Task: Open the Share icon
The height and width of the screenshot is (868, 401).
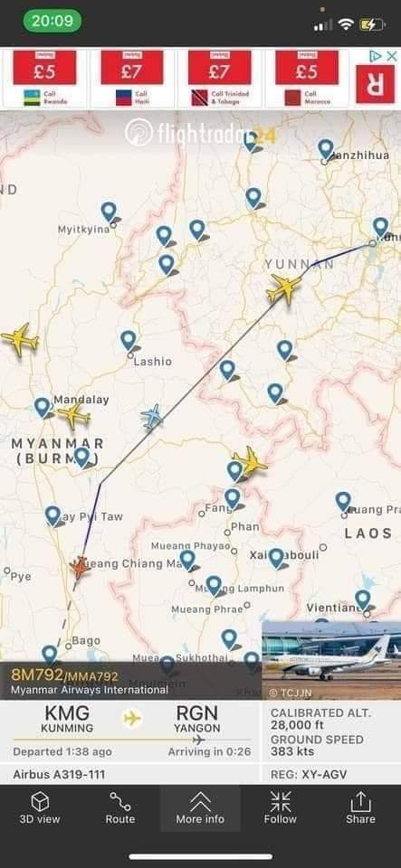Action: (x=360, y=800)
